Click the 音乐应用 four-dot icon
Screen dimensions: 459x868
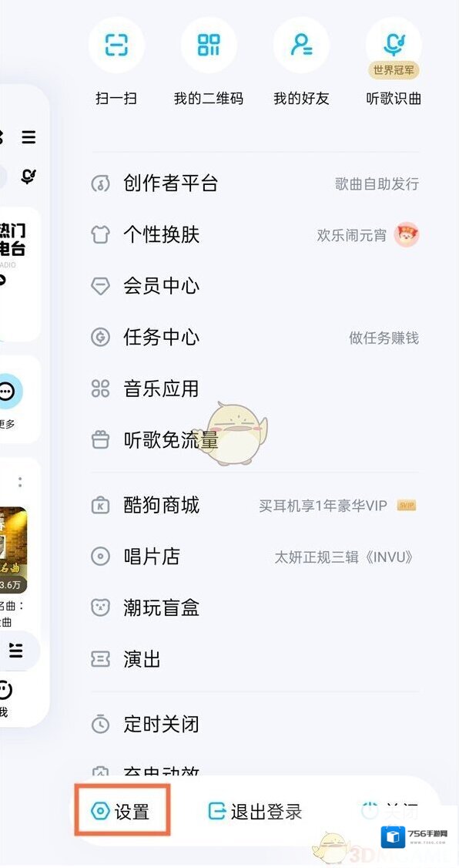pos(100,389)
